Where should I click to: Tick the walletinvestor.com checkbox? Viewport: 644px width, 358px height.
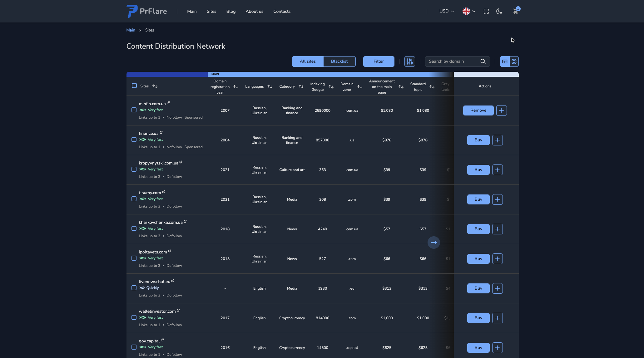pyautogui.click(x=134, y=317)
